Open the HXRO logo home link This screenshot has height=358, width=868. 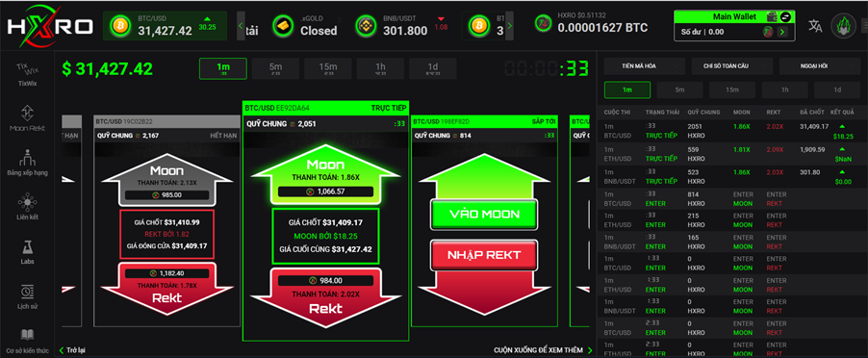pyautogui.click(x=50, y=25)
